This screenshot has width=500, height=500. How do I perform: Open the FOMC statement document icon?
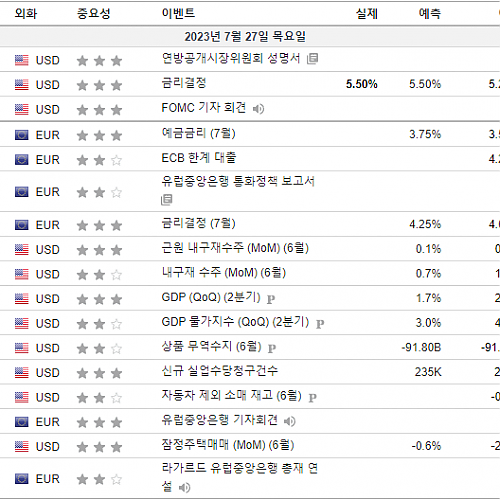tap(312, 59)
